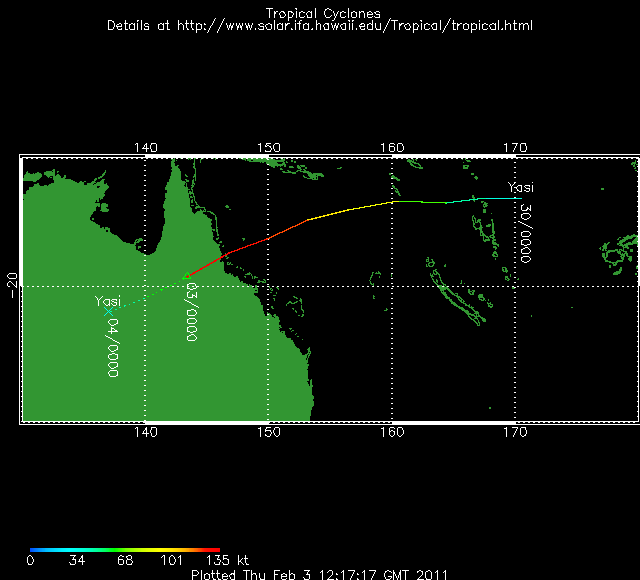Click the 135 kt legend label
Image resolution: width=640 pixels, height=580 pixels.
[x=227, y=560]
